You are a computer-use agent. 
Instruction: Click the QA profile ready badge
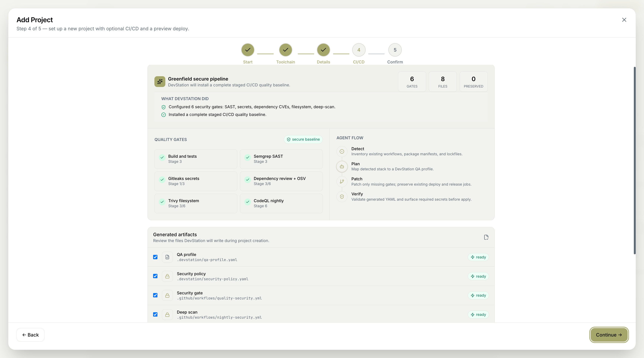(478, 257)
